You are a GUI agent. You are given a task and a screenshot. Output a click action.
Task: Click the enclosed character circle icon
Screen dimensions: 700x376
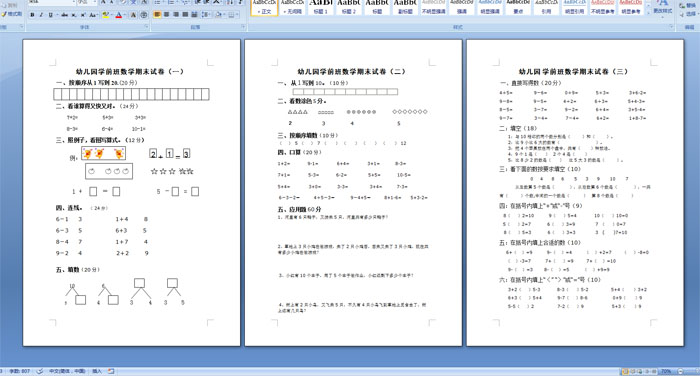144,15
